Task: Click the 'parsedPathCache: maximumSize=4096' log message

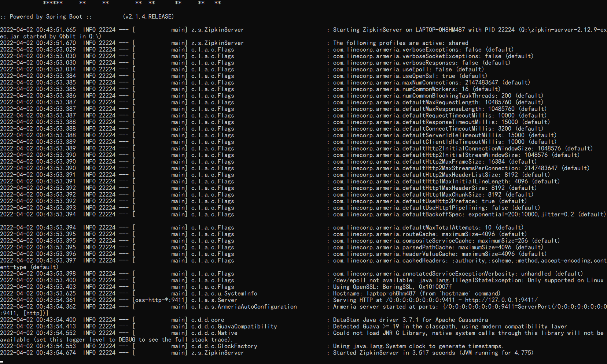Action: pos(438,247)
